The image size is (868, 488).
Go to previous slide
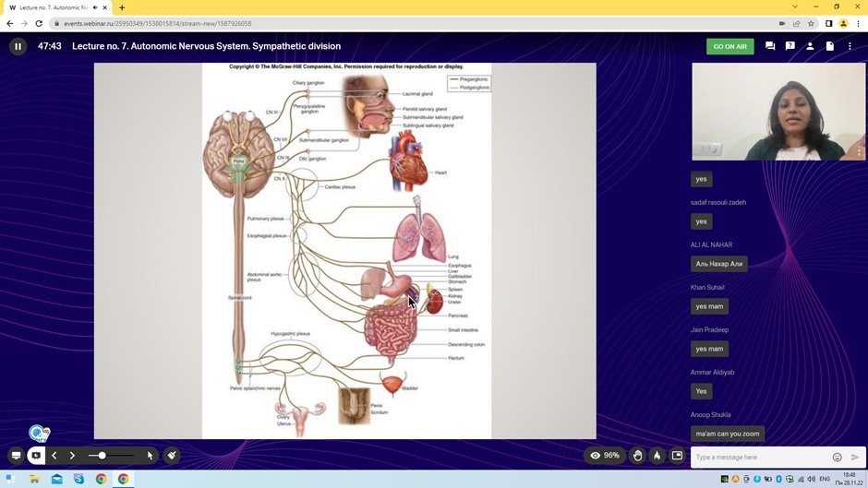tap(54, 456)
